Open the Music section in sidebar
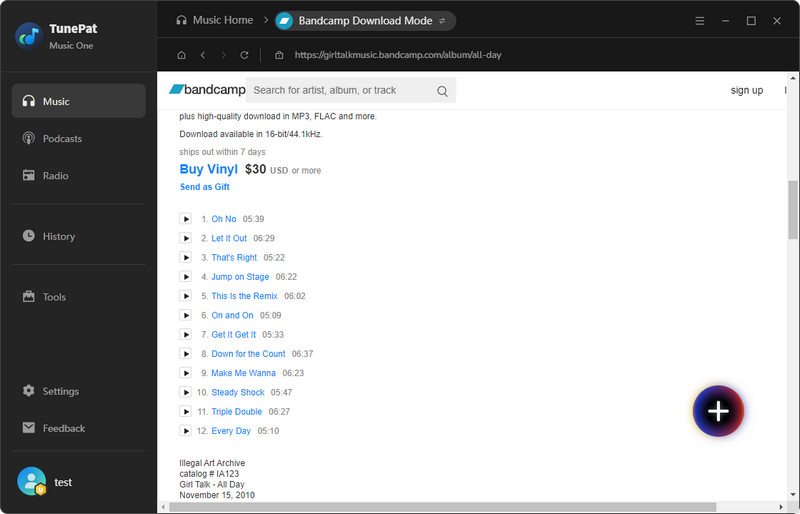Screen dimensions: 800x514 coord(79,101)
